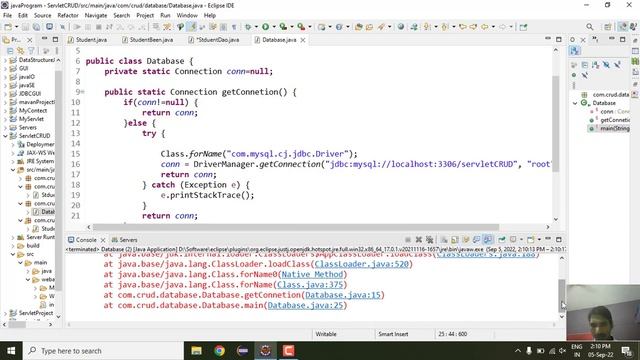Open the Navigate menu

(96, 16)
